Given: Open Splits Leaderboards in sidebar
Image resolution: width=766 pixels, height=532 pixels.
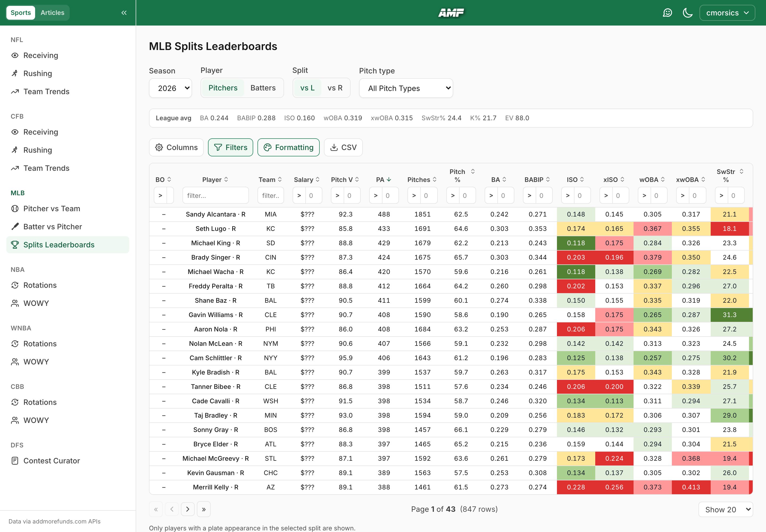Looking at the screenshot, I should (x=68, y=245).
